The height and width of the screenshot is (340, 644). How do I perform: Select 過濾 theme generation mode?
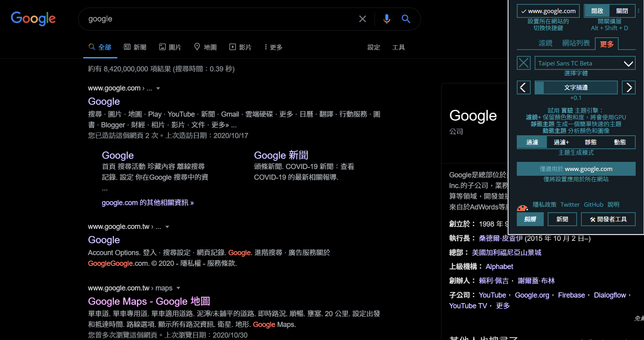(x=532, y=142)
